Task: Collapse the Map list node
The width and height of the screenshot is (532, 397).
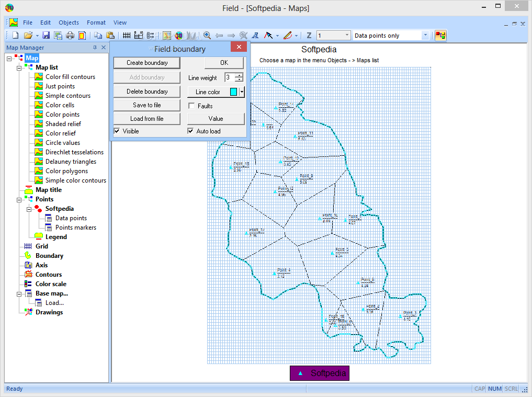Action: (19, 68)
